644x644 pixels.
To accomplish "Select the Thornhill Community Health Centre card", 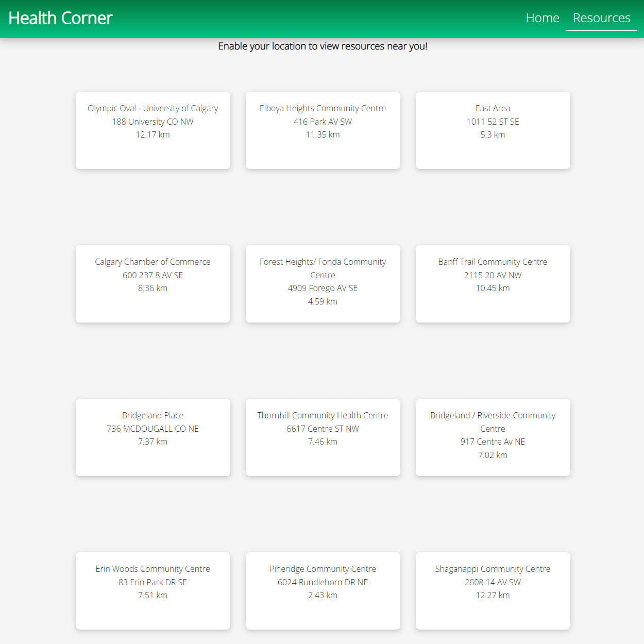I will click(x=323, y=437).
